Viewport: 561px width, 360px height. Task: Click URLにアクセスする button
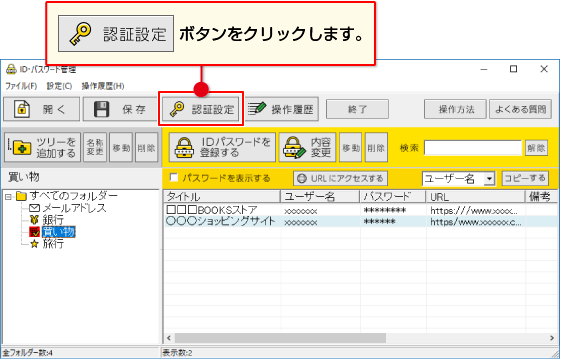(x=340, y=178)
